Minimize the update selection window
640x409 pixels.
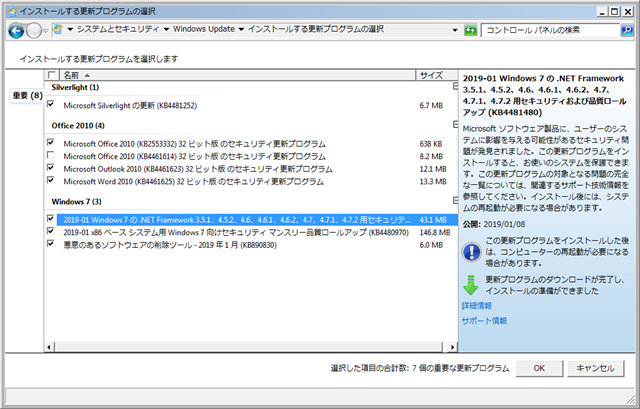[x=602, y=12]
